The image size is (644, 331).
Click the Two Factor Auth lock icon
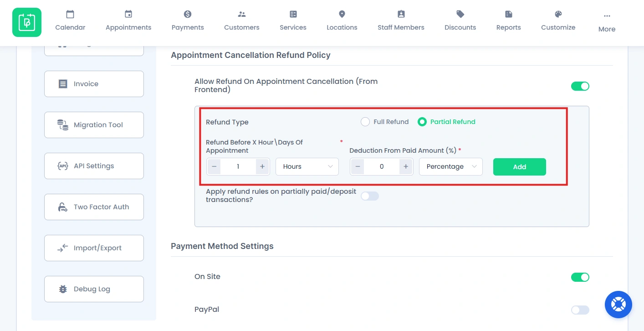pos(63,207)
